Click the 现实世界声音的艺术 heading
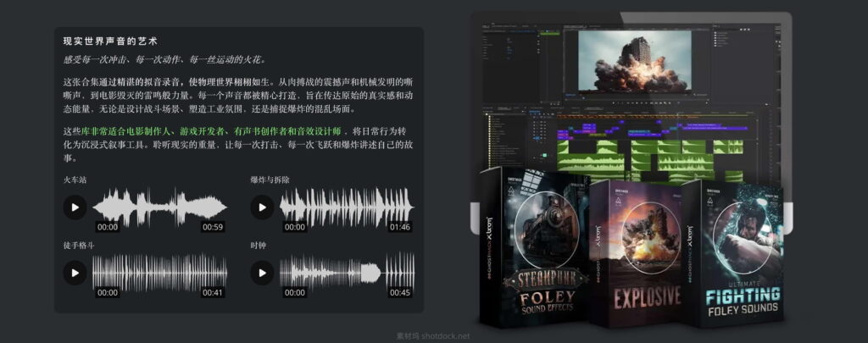Image resolution: width=868 pixels, height=343 pixels. point(111,41)
